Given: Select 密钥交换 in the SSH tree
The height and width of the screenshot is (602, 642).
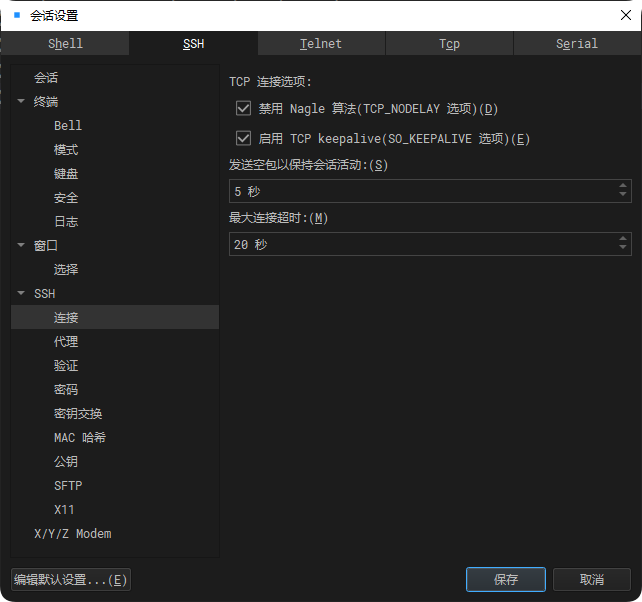Looking at the screenshot, I should 78,413.
